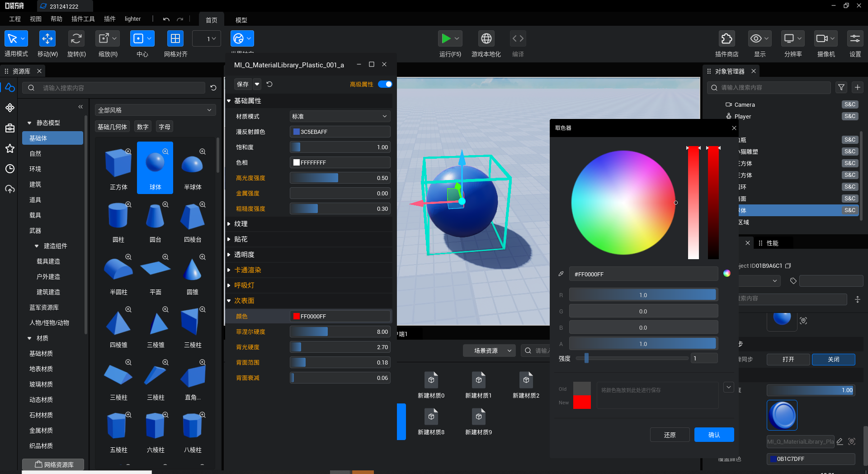Viewport: 868px width, 474px height.
Task: Reset material with the revert arrow icon
Action: pos(269,84)
